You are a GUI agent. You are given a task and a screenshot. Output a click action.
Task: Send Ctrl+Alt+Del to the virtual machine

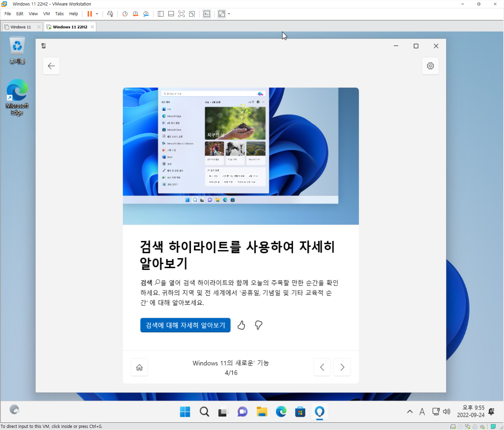(x=110, y=14)
